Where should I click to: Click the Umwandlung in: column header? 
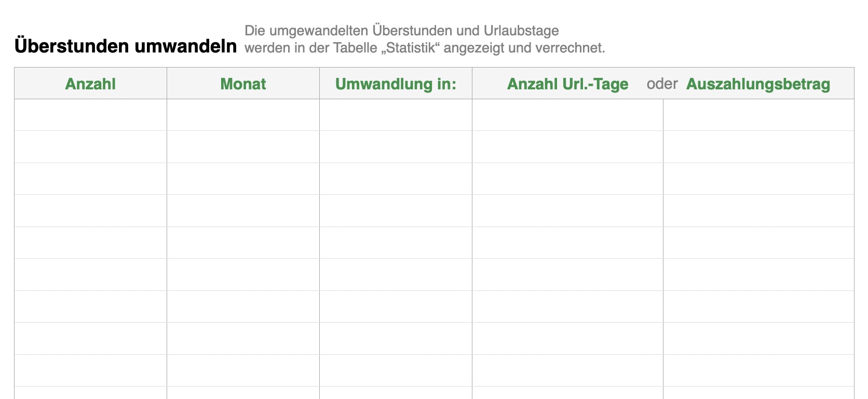coord(396,84)
